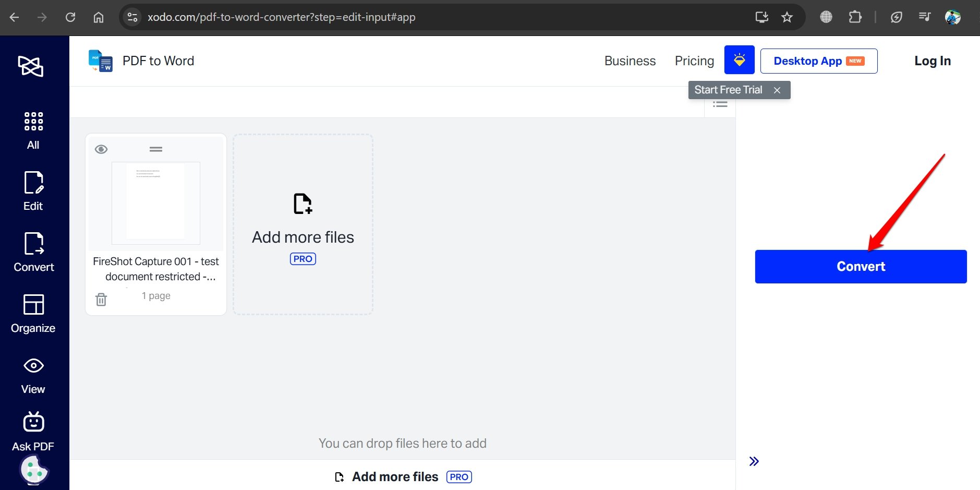This screenshot has height=490, width=980.
Task: Open the Convert tools in the sidebar
Action: 34,252
